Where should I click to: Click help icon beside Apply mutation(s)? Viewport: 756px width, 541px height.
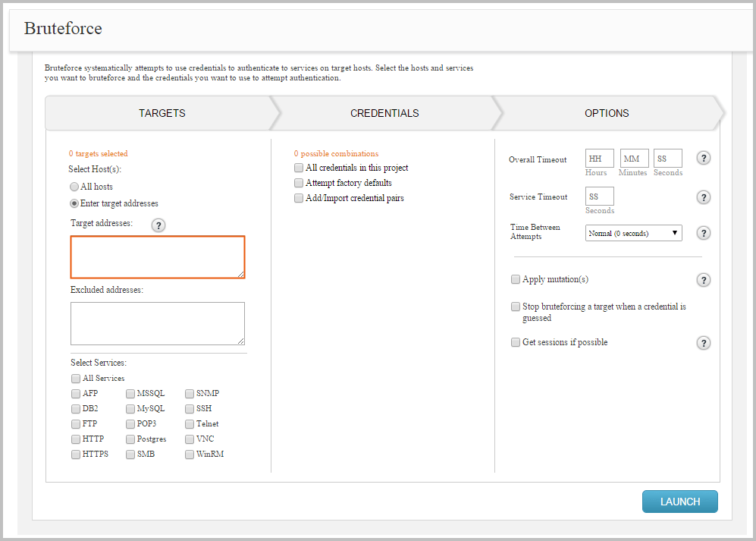[x=704, y=281]
